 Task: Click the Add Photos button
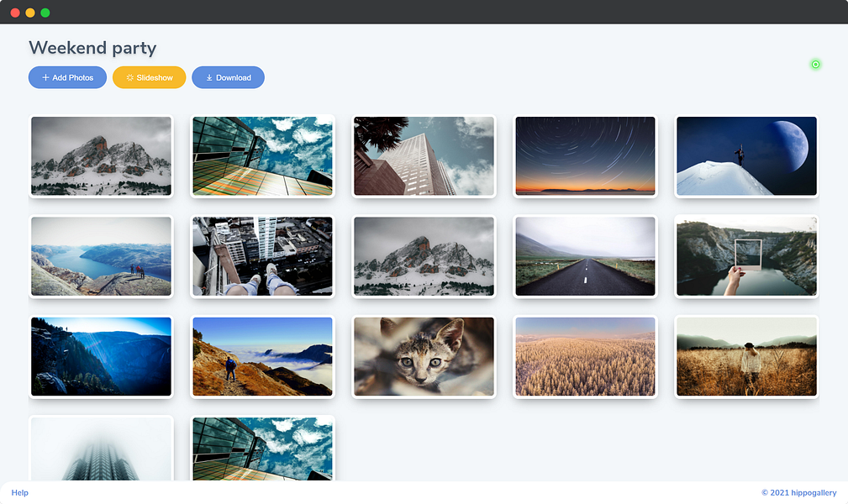click(x=67, y=77)
